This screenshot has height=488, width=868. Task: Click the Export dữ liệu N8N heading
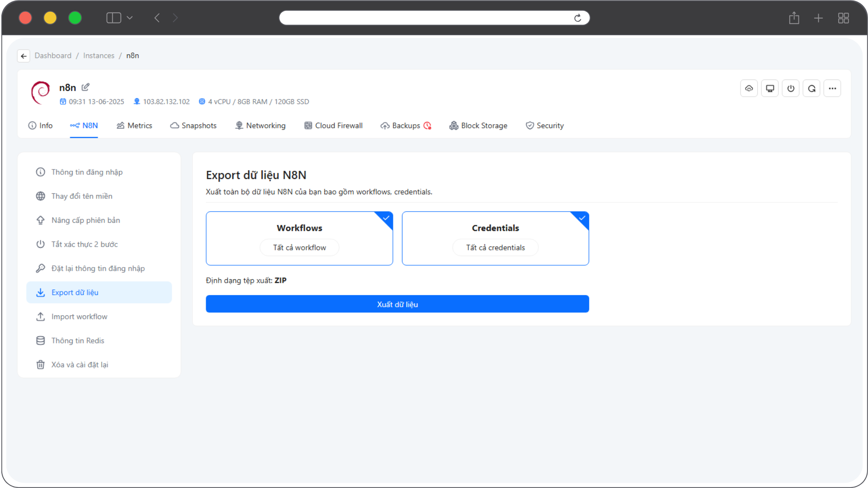click(256, 175)
